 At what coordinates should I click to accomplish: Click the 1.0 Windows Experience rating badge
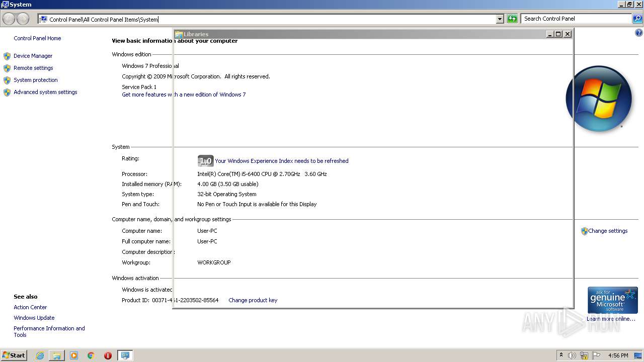(206, 161)
